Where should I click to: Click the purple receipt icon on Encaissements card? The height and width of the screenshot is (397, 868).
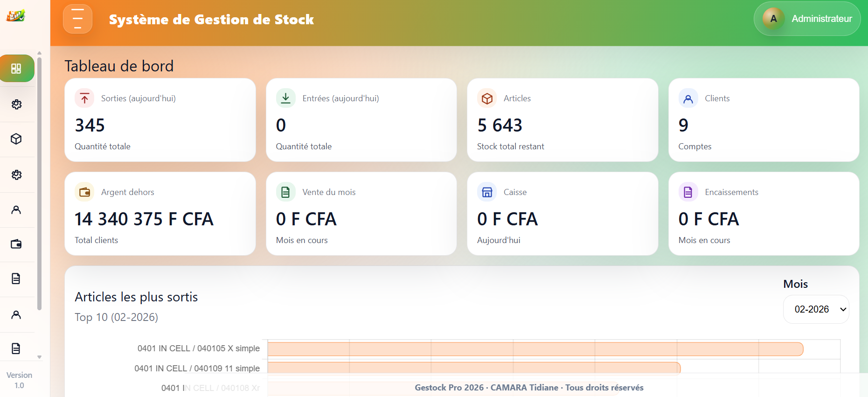coord(688,192)
